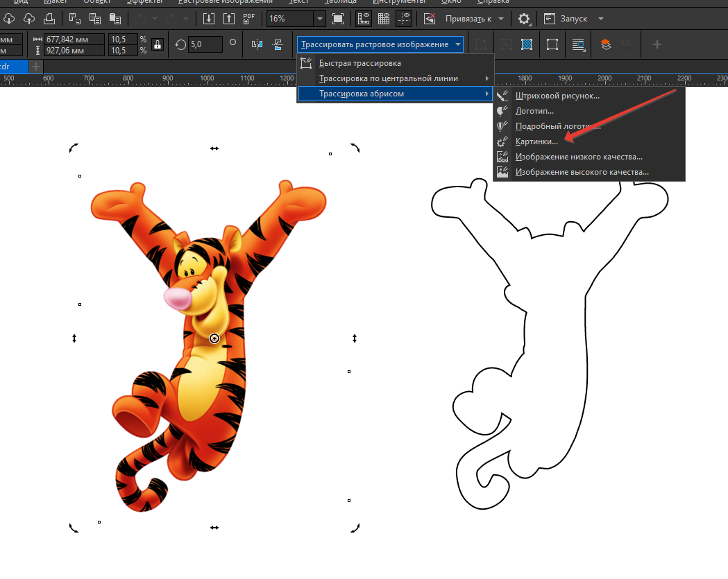This screenshot has width=728, height=579.
Task: Select Быстрая трассировка
Action: coord(395,63)
